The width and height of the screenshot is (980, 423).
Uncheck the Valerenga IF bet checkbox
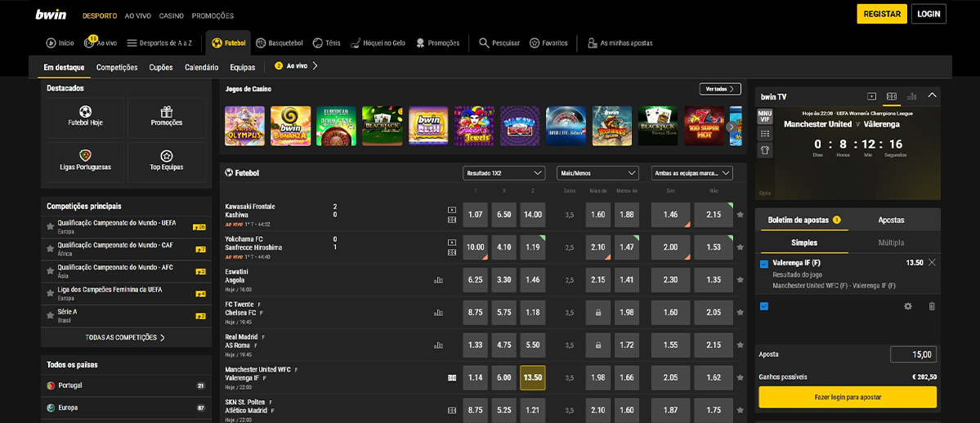point(764,264)
